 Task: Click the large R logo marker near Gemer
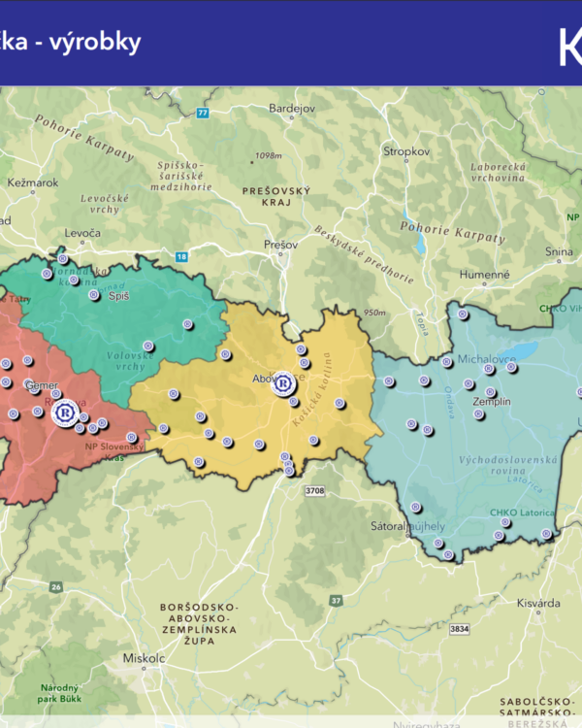click(x=65, y=413)
